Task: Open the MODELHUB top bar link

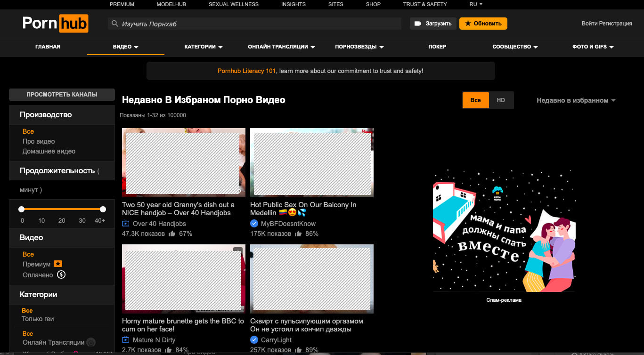Action: pos(171,4)
